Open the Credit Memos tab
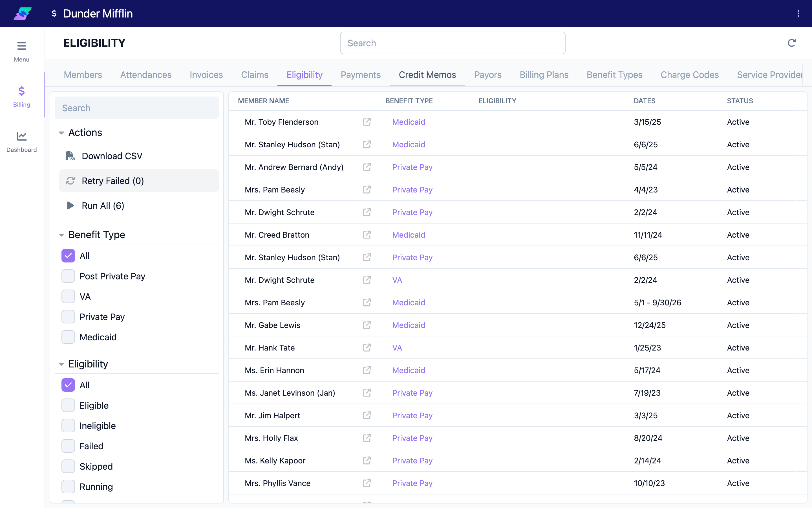This screenshot has height=508, width=812. [427, 75]
